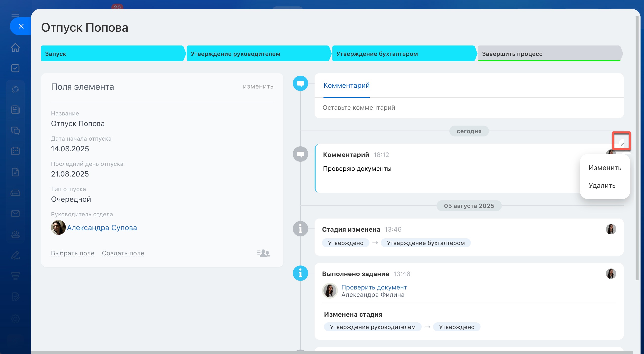Select the Запуск stage

(x=112, y=54)
